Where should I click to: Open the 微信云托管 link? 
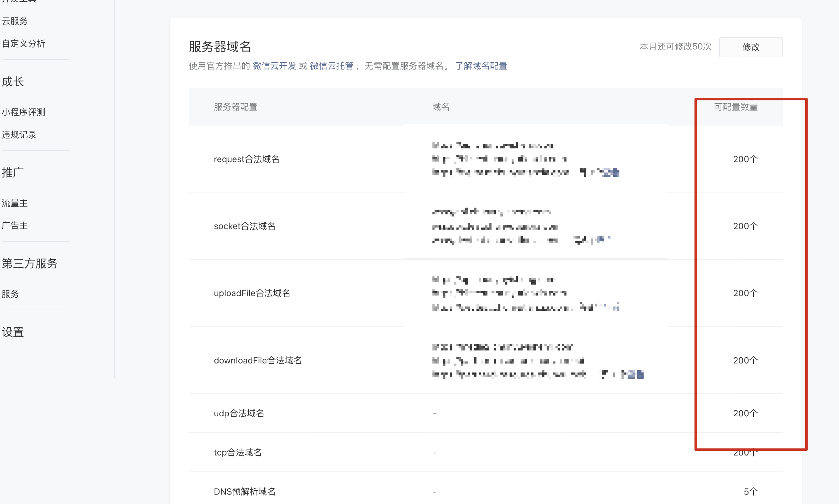tap(332, 66)
